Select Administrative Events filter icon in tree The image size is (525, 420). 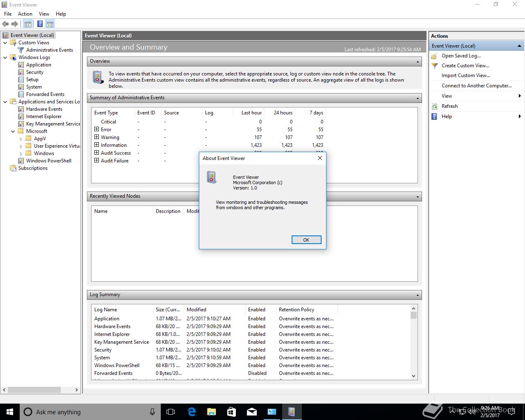[21, 50]
